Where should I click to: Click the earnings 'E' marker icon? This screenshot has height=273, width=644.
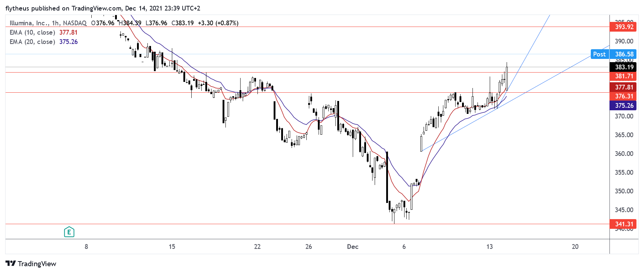click(69, 232)
